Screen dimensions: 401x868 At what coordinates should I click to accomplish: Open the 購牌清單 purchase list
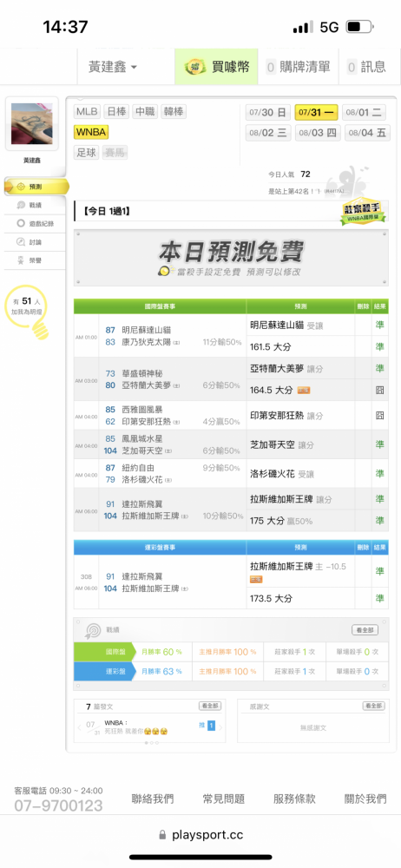(299, 67)
